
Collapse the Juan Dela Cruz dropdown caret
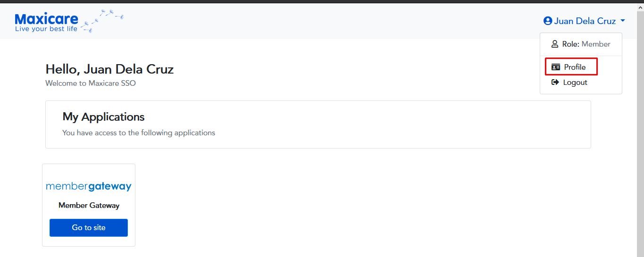(x=623, y=21)
